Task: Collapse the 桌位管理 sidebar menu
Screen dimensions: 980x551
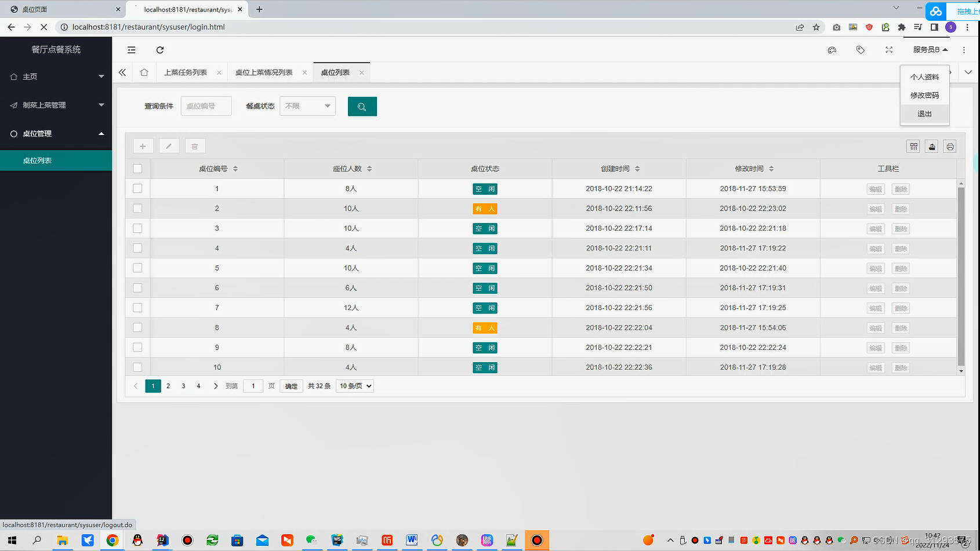Action: pos(56,133)
